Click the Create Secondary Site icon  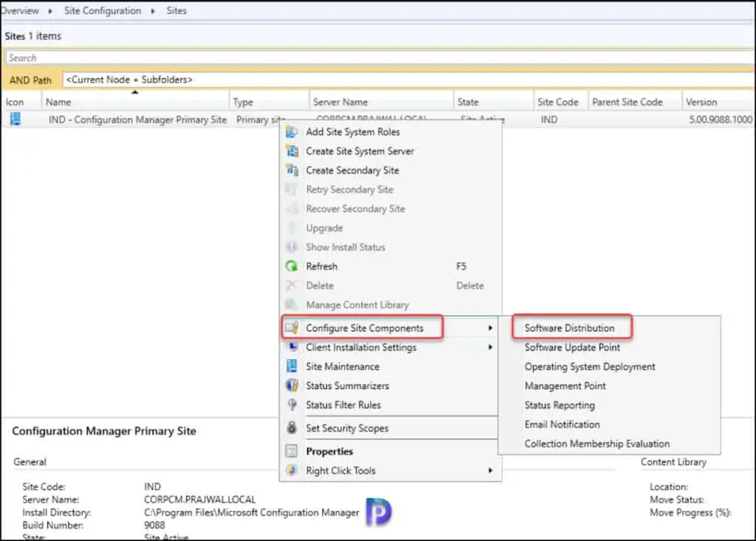coord(292,170)
